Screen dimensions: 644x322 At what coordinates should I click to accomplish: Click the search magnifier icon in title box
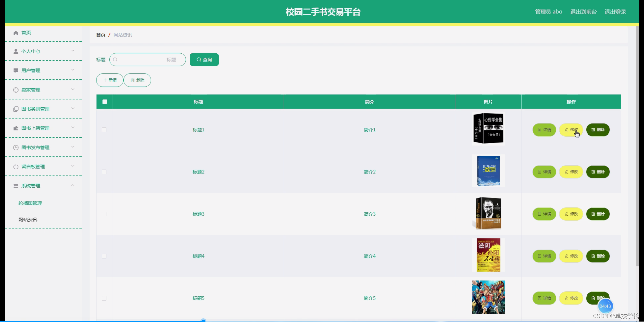pos(115,59)
